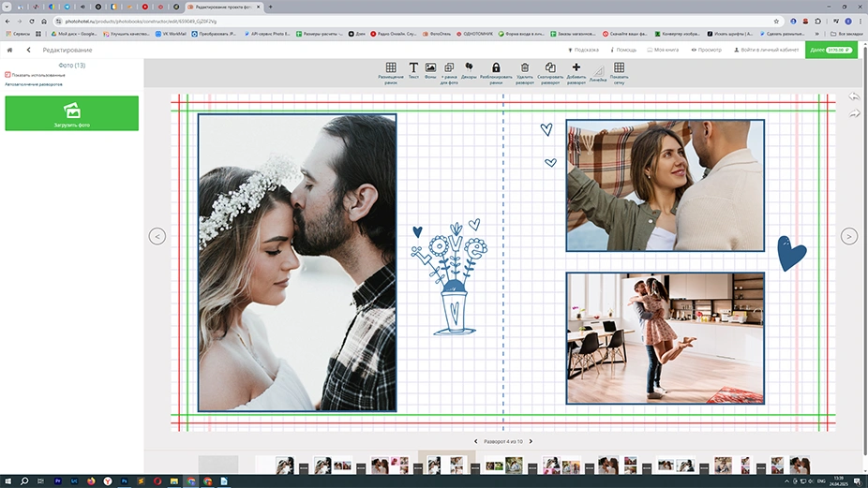
Task: Open the ФотоОтель bookmark
Action: click(x=437, y=34)
